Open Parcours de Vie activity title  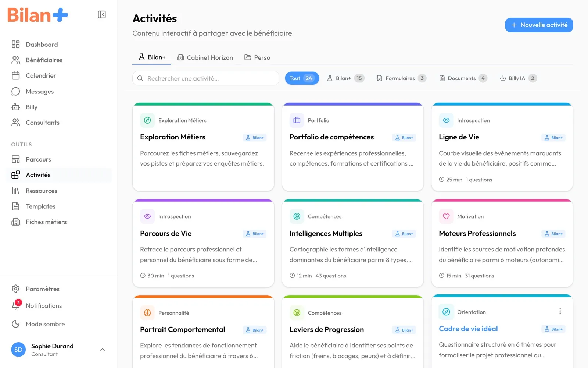(166, 233)
